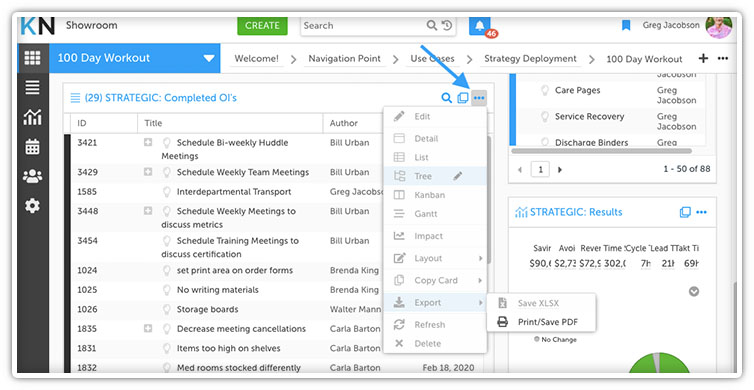Select Gantt view in the card menu
Screen dimensions: 754x390
coord(435,214)
